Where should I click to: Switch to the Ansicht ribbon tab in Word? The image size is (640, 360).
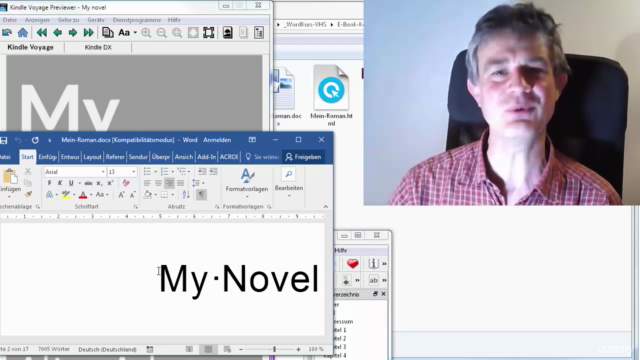point(184,157)
